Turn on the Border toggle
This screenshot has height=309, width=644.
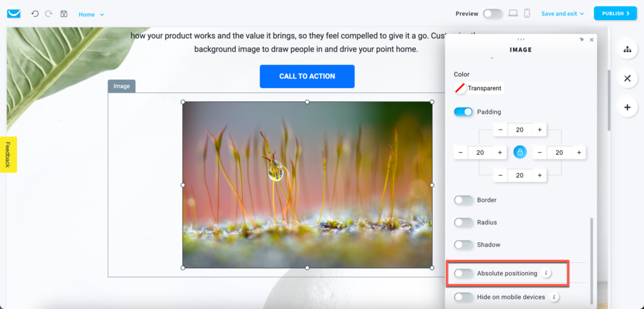(x=464, y=200)
